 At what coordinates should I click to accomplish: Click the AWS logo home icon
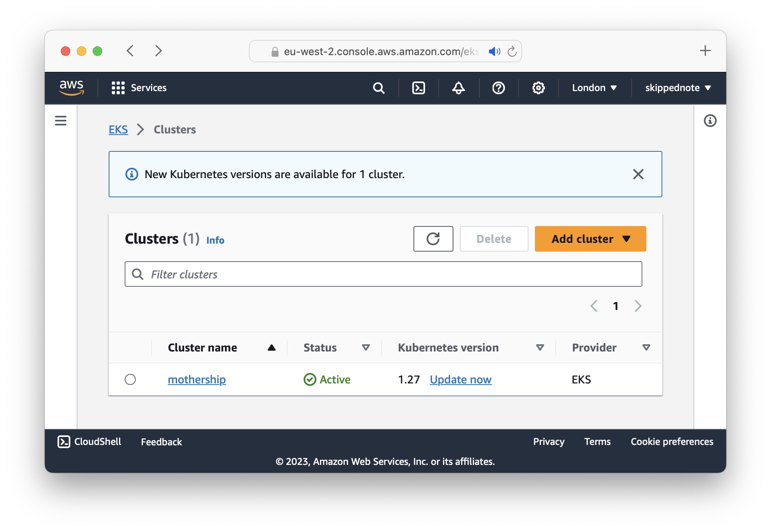click(x=72, y=87)
